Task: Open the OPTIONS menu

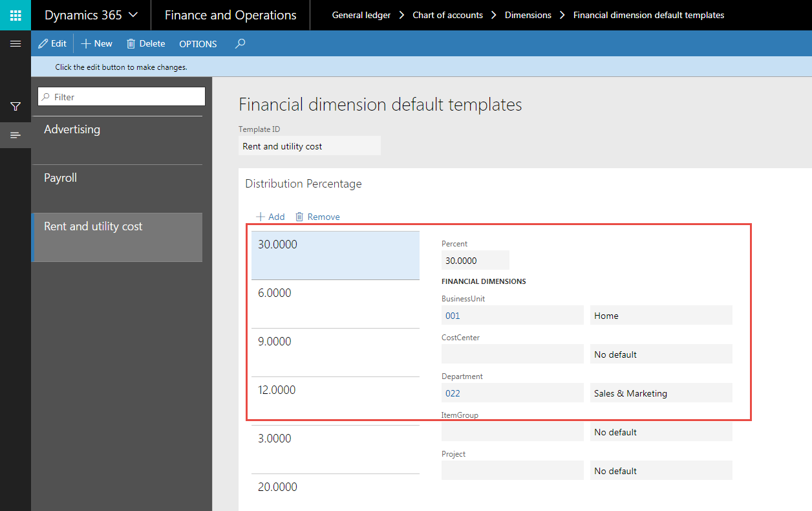Action: 198,44
